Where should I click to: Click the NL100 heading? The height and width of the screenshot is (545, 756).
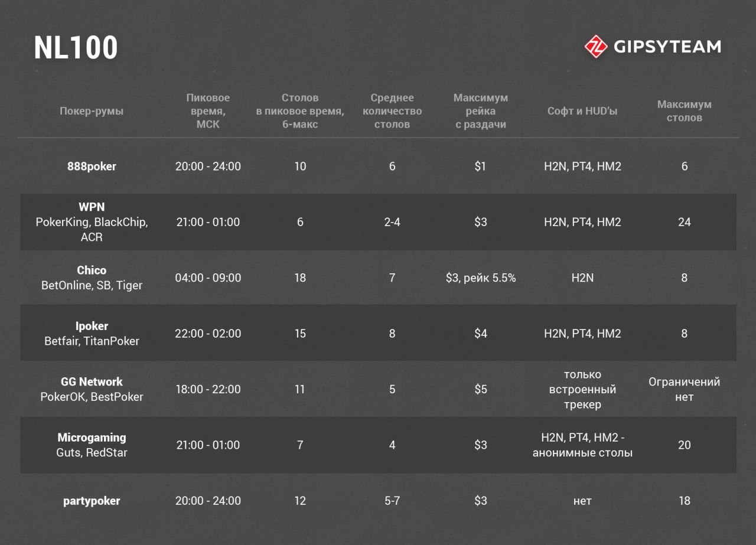[x=76, y=48]
